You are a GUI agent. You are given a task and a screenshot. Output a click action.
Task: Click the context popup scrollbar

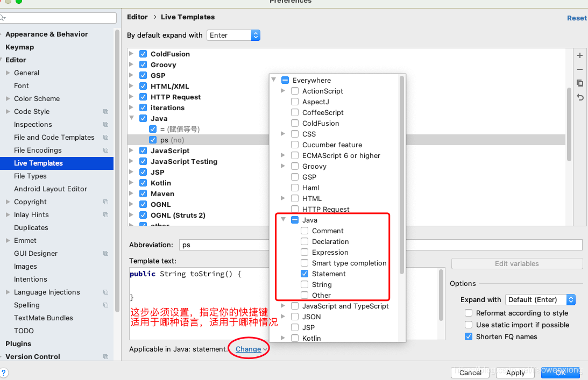402,174
